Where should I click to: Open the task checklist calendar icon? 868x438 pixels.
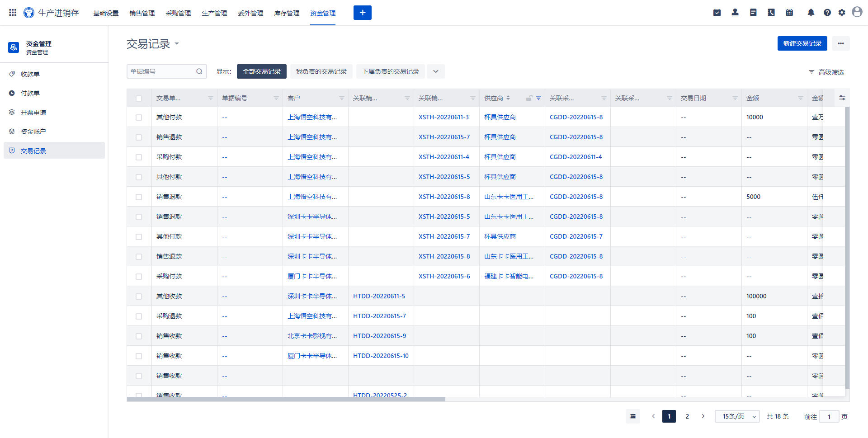click(x=717, y=13)
